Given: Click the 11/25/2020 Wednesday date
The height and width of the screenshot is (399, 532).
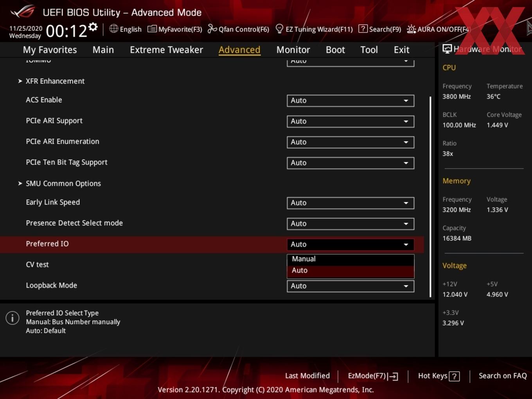Looking at the screenshot, I should point(25,32).
